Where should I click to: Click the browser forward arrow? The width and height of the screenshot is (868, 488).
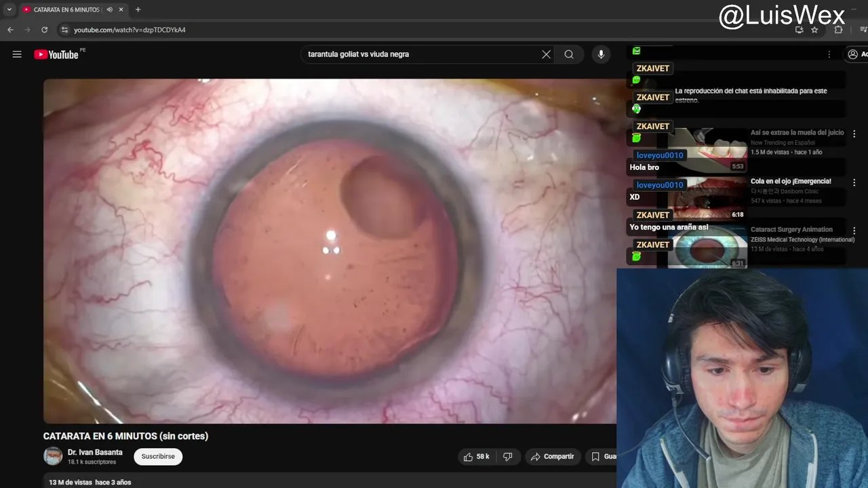point(27,30)
